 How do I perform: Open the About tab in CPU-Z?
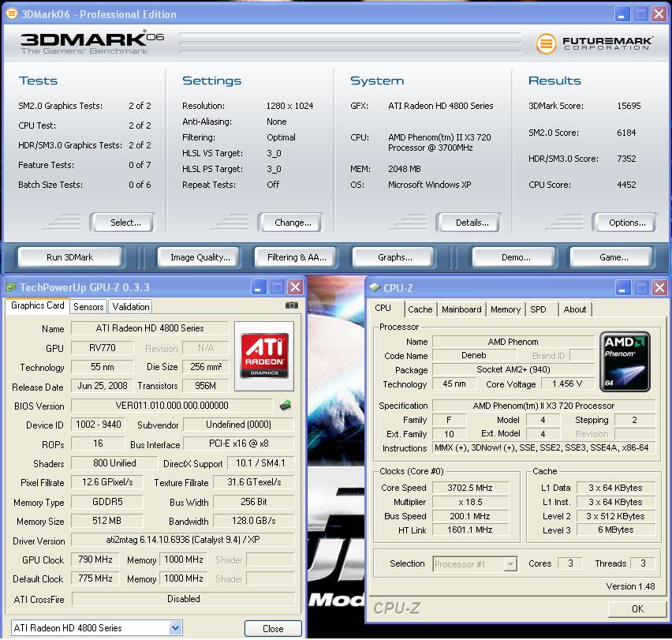574,309
